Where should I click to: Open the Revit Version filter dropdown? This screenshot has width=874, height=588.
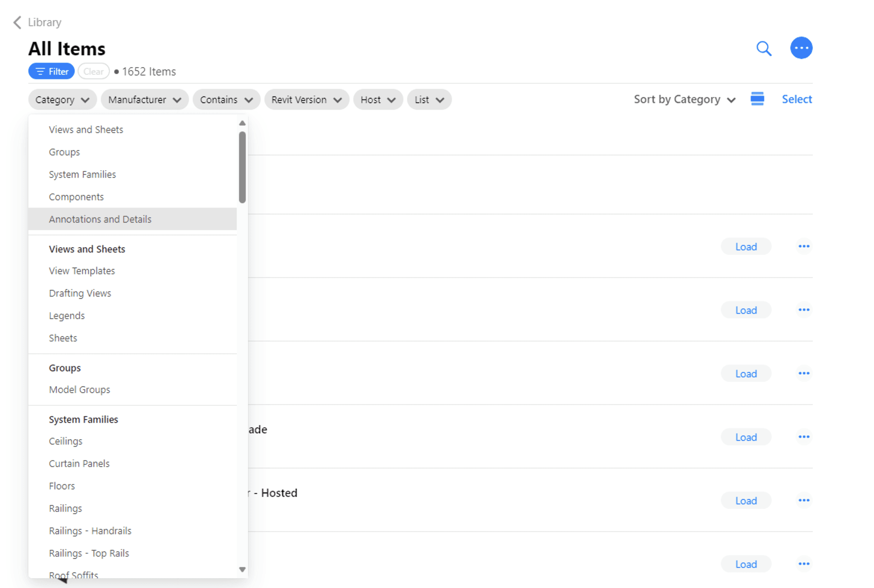pyautogui.click(x=306, y=100)
